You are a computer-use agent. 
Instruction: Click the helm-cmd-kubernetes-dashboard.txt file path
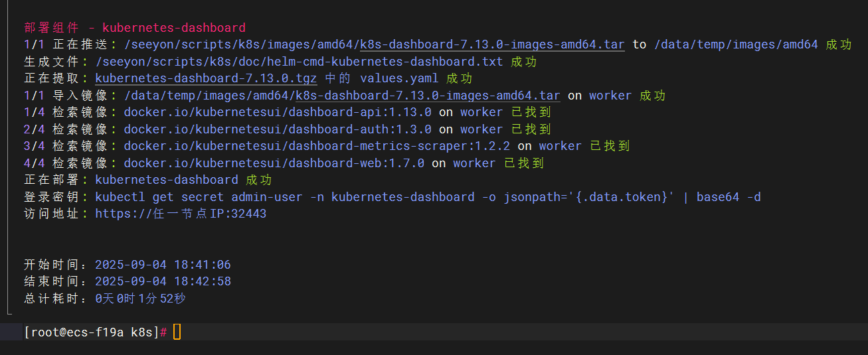[x=299, y=62]
